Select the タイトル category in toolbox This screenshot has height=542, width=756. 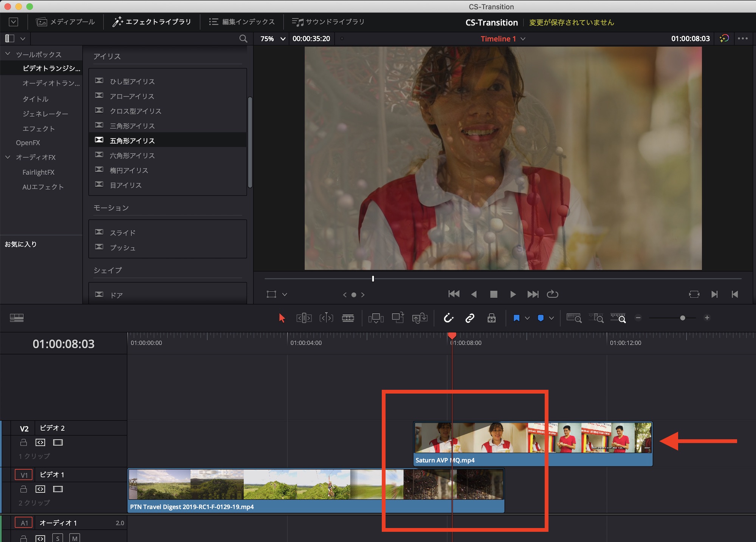point(36,99)
